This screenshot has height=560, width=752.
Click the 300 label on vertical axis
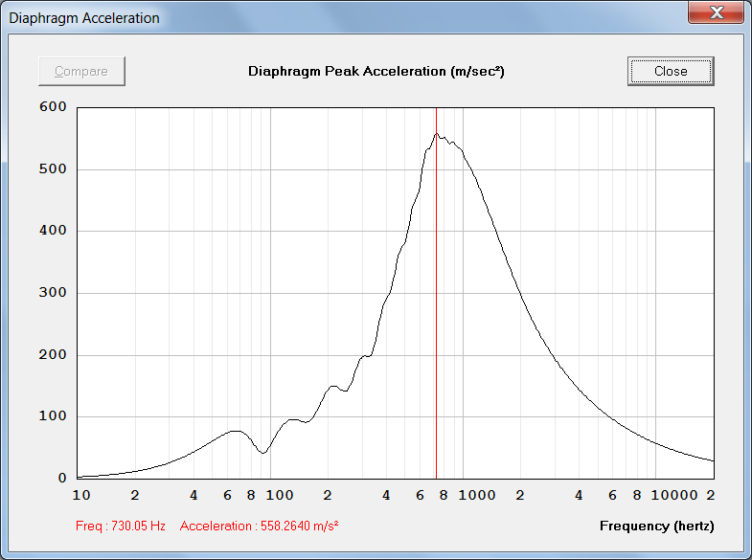[53, 292]
